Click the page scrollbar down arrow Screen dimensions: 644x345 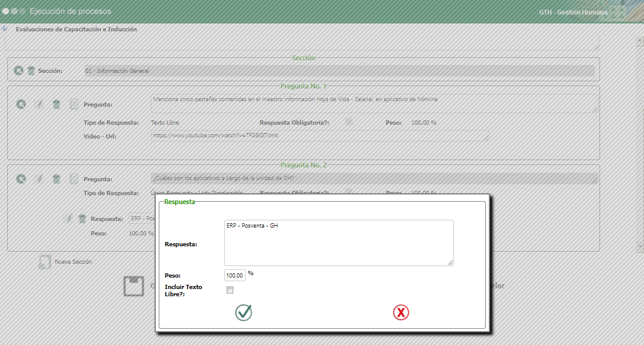tap(639, 247)
